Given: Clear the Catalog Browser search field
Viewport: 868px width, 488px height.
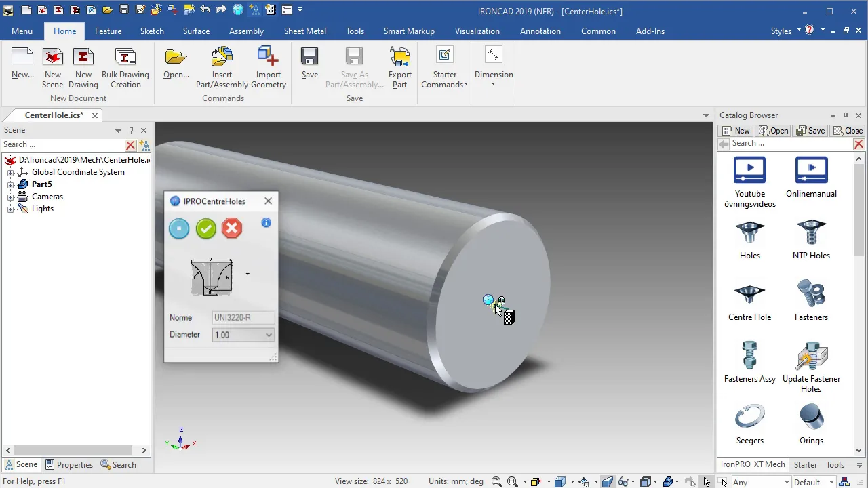Looking at the screenshot, I should (x=859, y=144).
